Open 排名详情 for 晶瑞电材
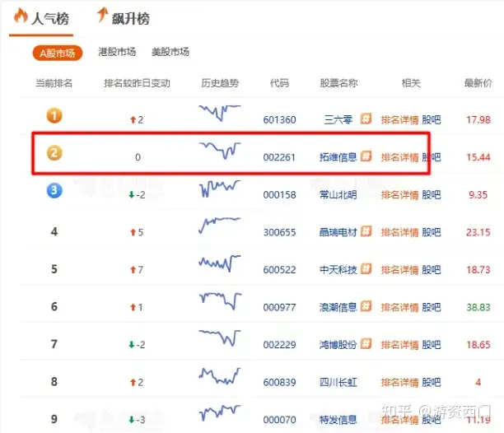 click(400, 232)
